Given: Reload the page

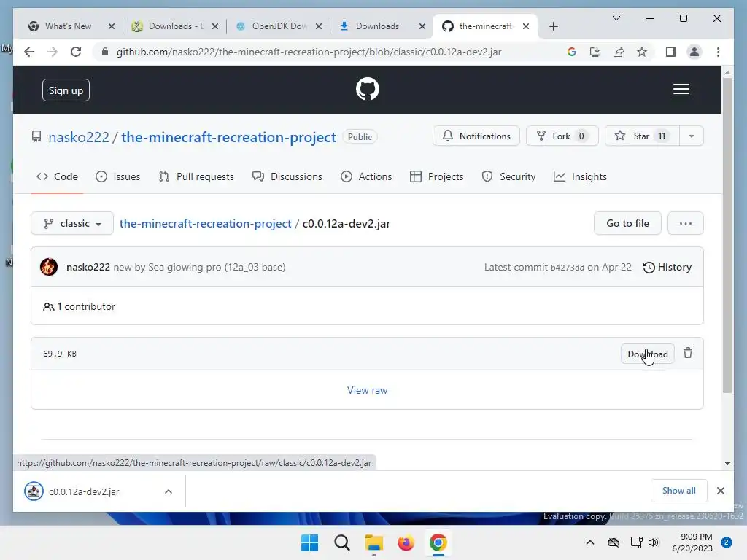Looking at the screenshot, I should pyautogui.click(x=76, y=52).
